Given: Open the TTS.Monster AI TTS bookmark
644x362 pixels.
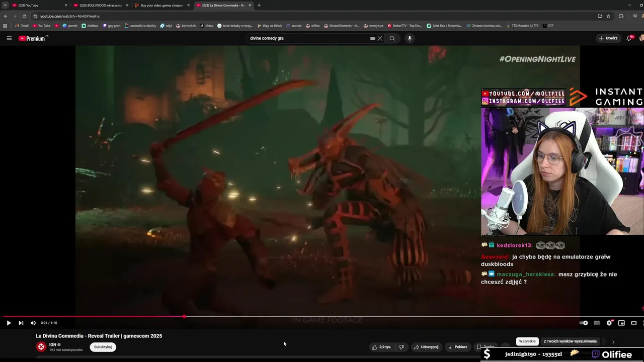Looking at the screenshot, I should (522, 26).
